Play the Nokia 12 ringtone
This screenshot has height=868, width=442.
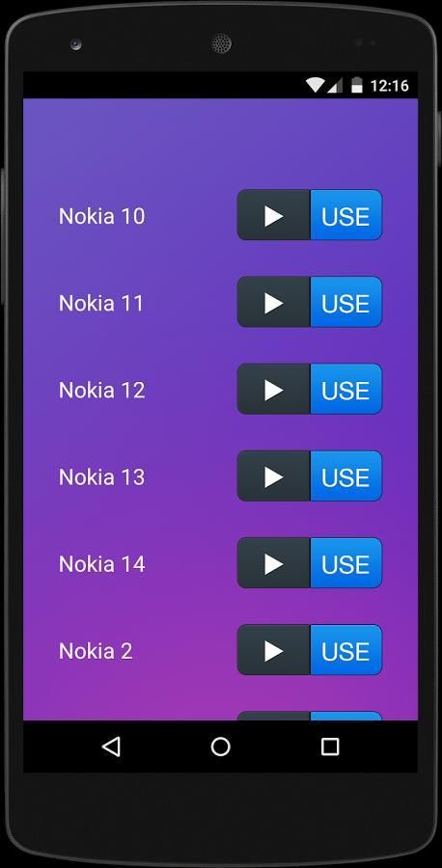pyautogui.click(x=274, y=389)
